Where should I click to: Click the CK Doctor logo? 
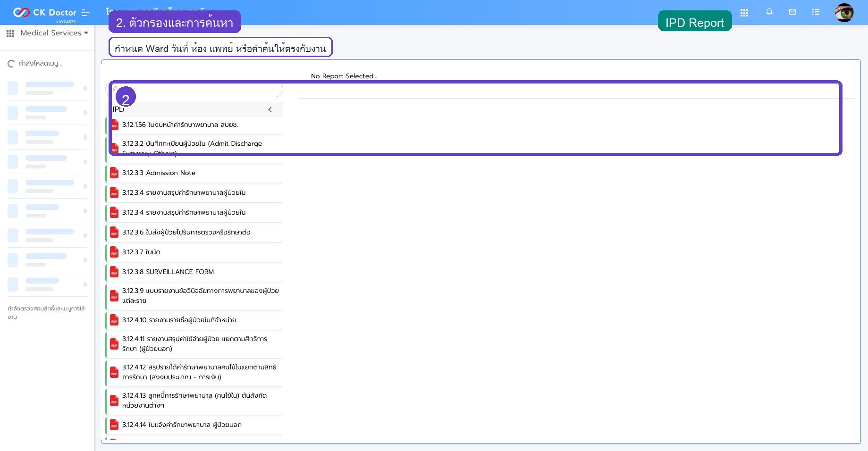[x=44, y=12]
